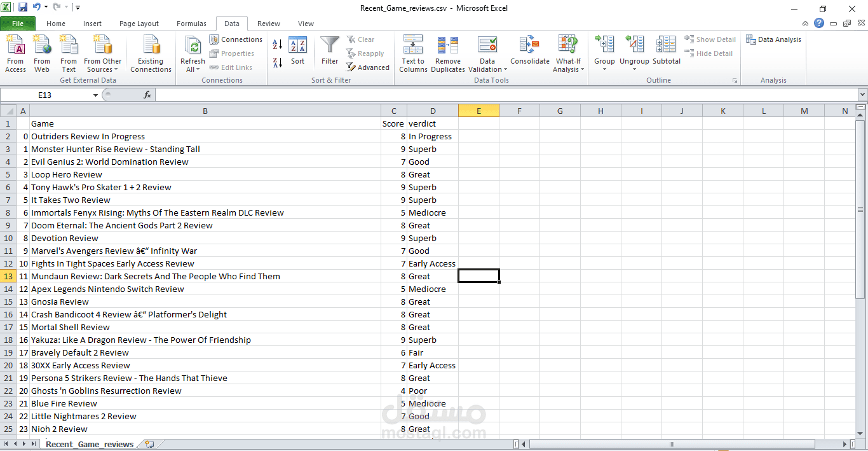Customize Quick Access Toolbar dropdown
868x451 pixels.
click(x=78, y=8)
